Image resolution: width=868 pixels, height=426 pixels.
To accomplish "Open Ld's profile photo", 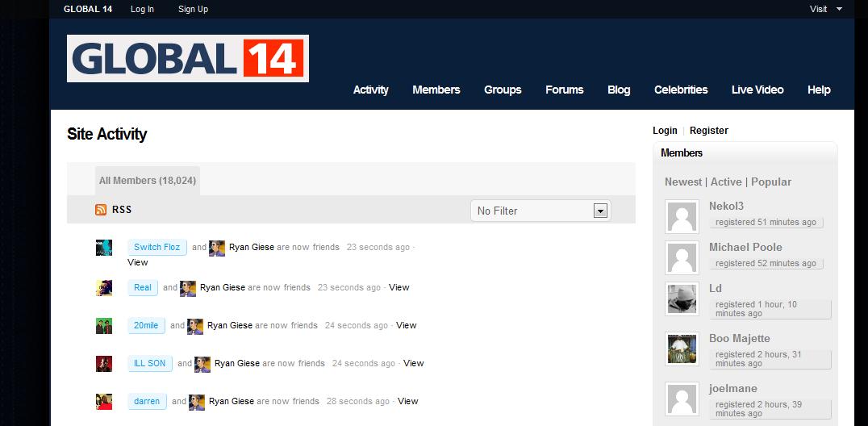I will 682,299.
